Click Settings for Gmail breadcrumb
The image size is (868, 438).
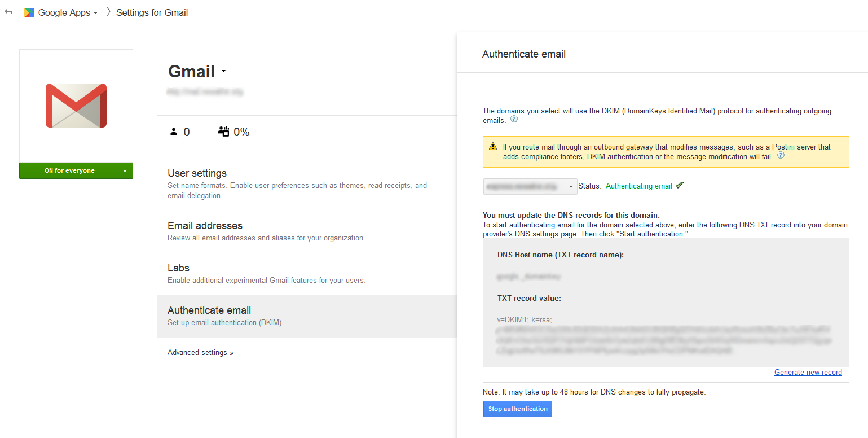pos(152,12)
